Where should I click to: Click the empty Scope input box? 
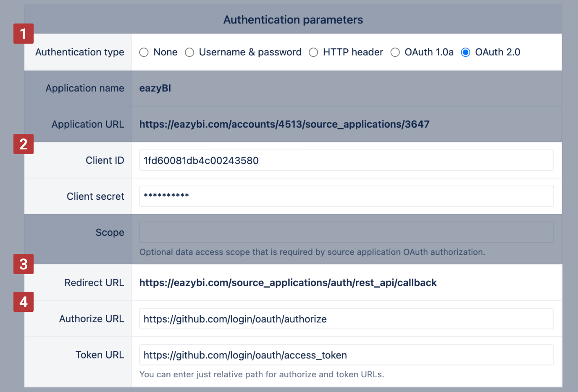point(346,232)
